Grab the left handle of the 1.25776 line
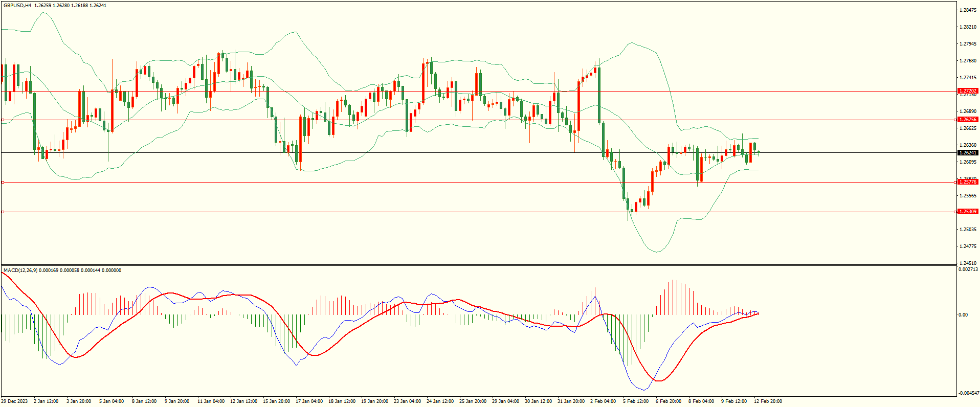 (3, 182)
